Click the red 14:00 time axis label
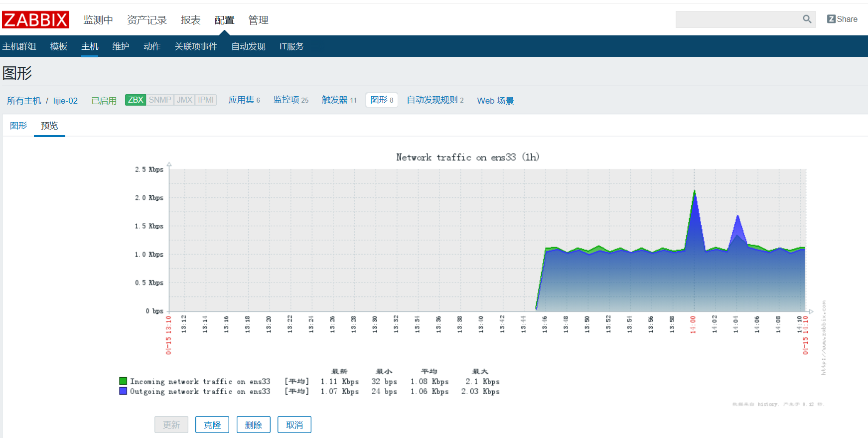The image size is (868, 438). coord(693,324)
